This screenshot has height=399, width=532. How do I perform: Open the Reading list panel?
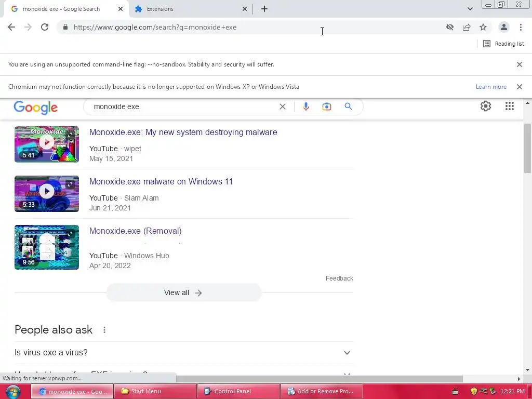503,44
